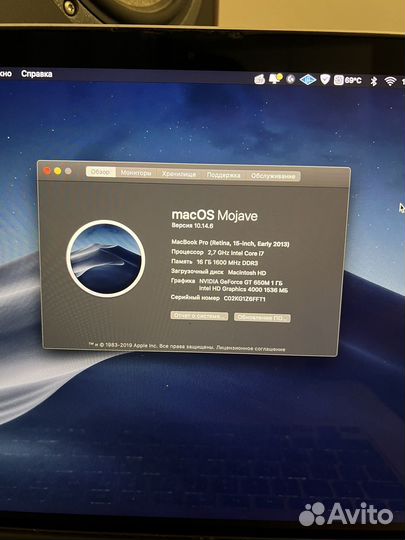The width and height of the screenshot is (405, 540).
Task: Open the Поддержка tab
Action: [x=223, y=175]
